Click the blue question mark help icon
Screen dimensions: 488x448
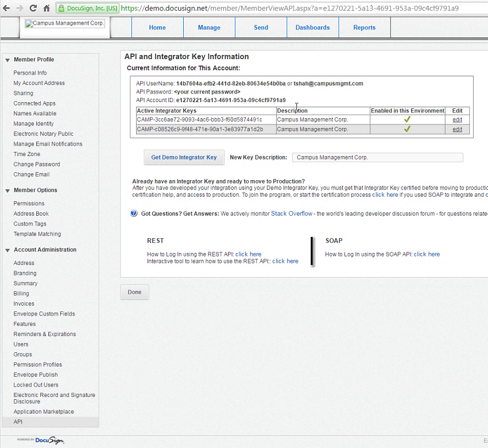tap(134, 213)
